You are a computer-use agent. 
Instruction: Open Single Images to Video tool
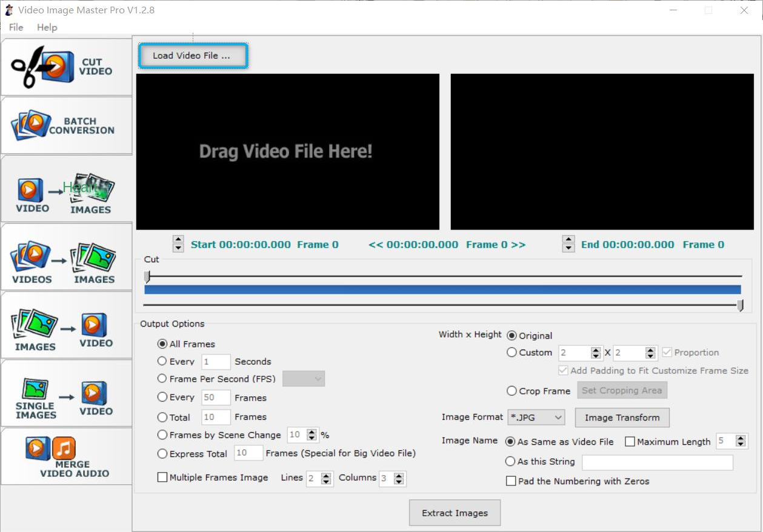point(65,394)
